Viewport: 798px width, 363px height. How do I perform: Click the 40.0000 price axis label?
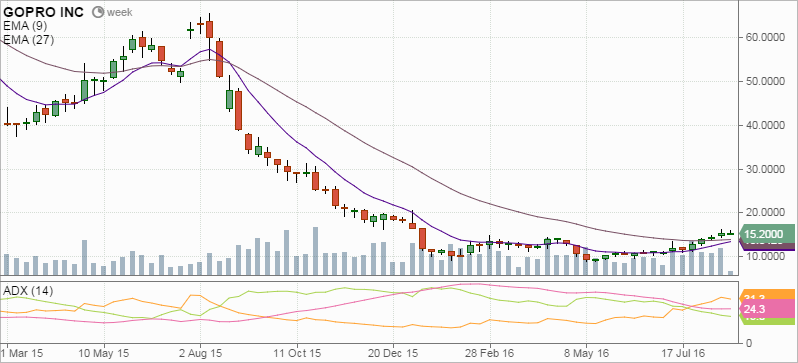point(765,125)
